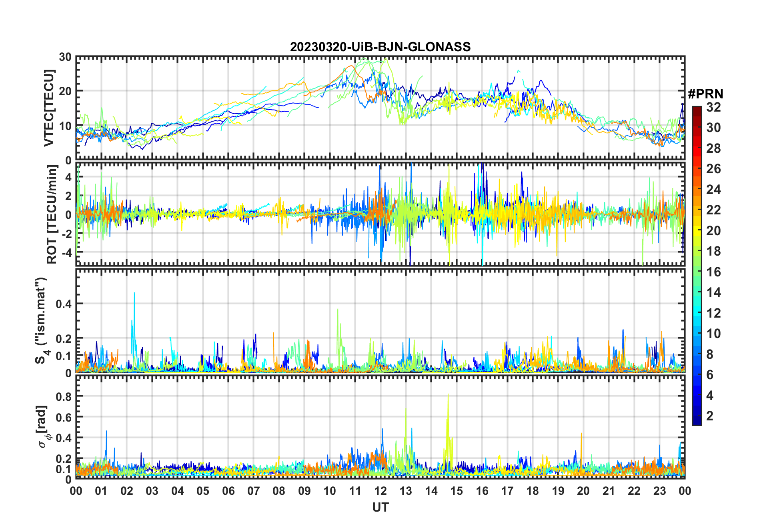This screenshot has height=532, width=761.
Task: Click the sigma-phi plot area
Action: tap(380, 426)
